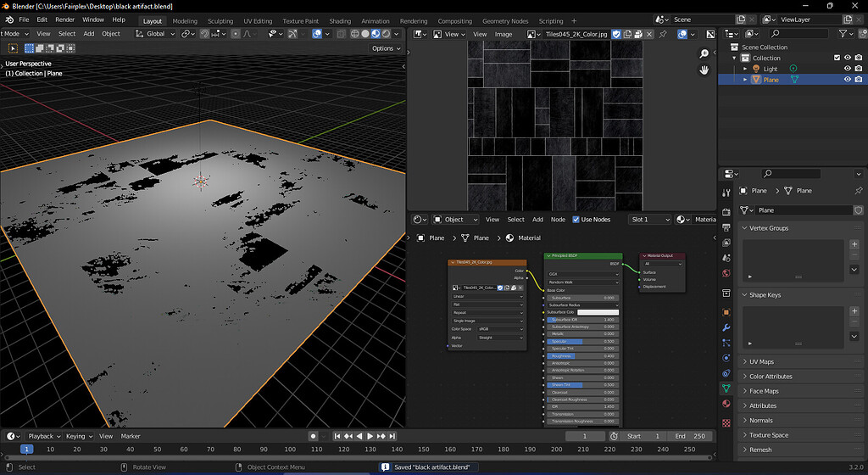Open the Object Data mesh properties tab
The width and height of the screenshot is (868, 475).
point(726,388)
